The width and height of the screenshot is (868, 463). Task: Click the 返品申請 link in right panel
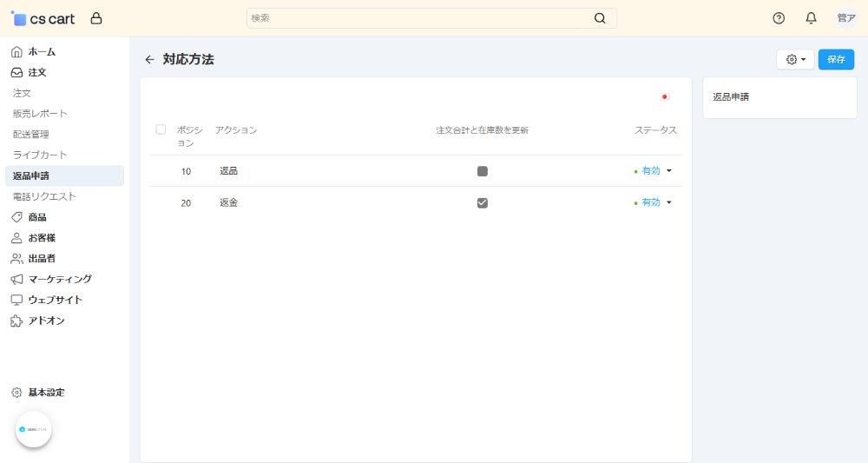tap(731, 97)
